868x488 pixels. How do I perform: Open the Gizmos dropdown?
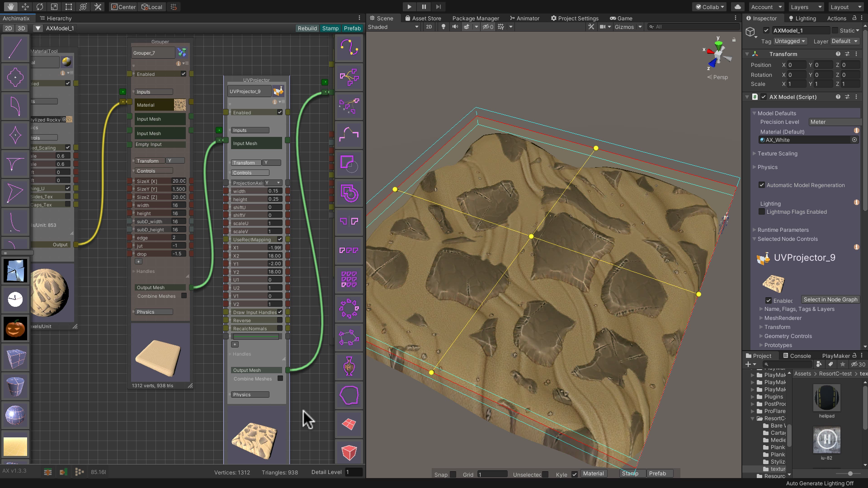(628, 27)
